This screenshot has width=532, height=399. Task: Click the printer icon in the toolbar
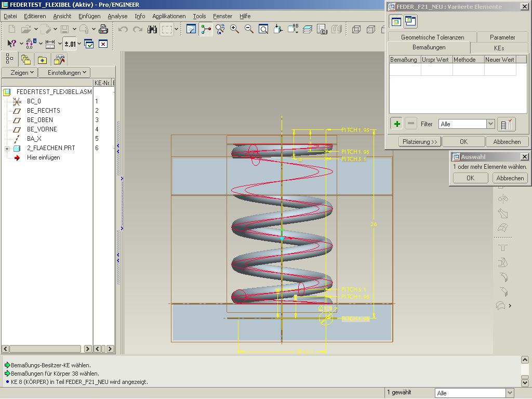tap(103, 30)
